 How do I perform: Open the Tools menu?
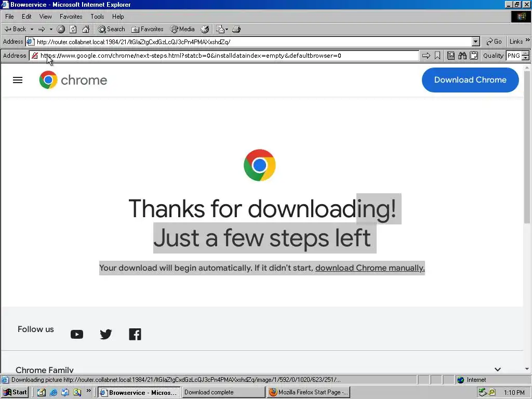click(97, 16)
